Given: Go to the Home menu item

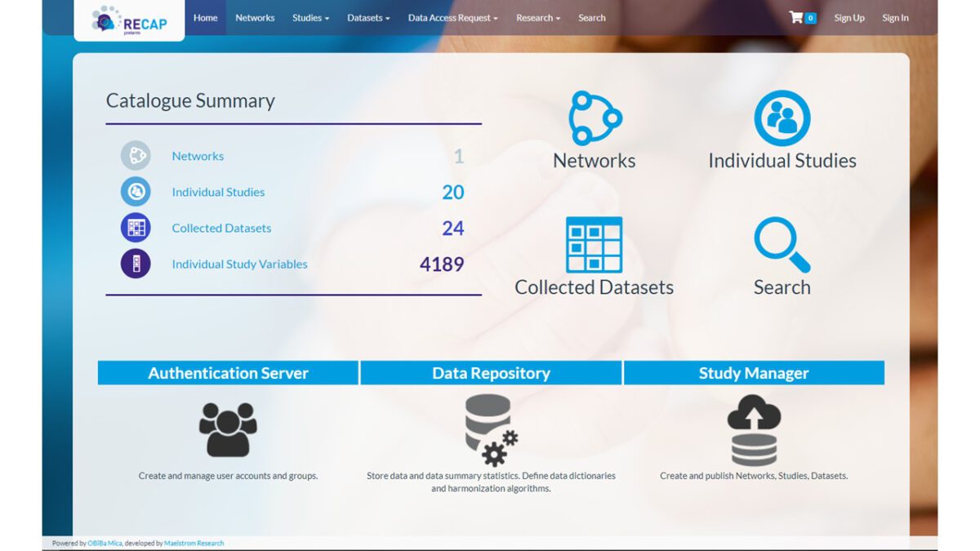Looking at the screenshot, I should click(x=206, y=18).
